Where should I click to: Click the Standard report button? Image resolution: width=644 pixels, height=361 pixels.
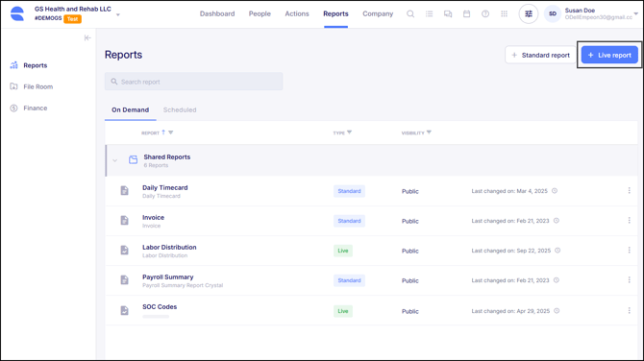pos(541,55)
